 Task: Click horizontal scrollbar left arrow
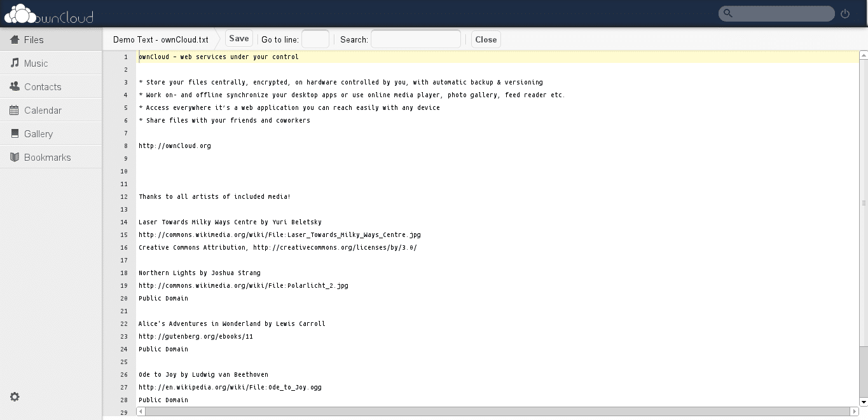tap(141, 411)
